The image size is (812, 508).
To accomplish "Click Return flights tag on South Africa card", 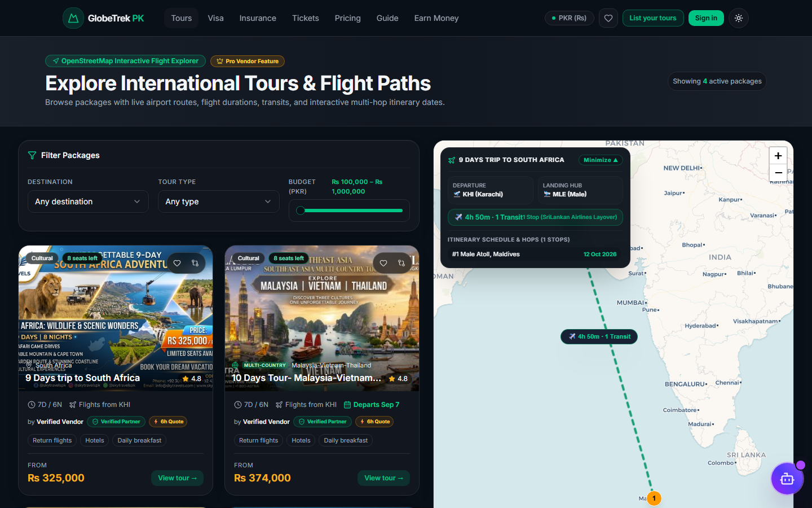I will 52,440.
